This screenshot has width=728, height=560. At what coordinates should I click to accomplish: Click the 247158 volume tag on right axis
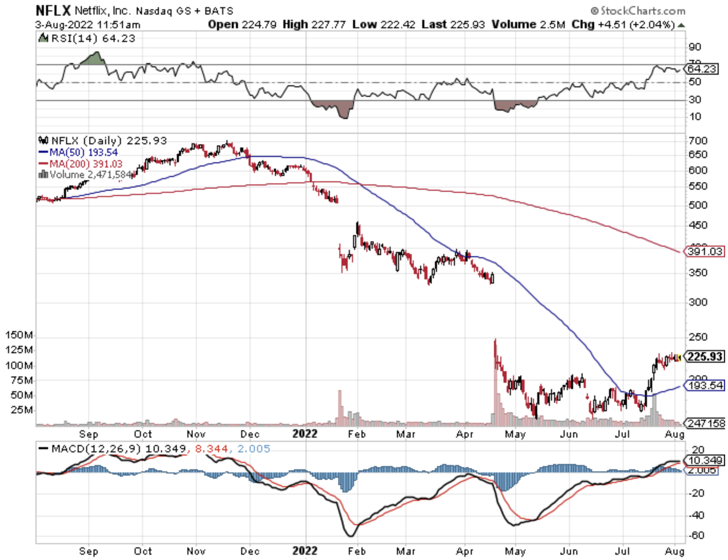(705, 423)
